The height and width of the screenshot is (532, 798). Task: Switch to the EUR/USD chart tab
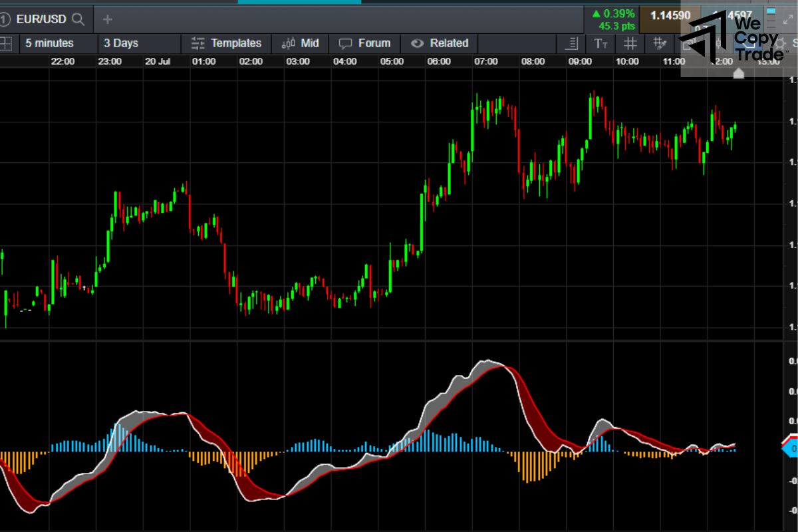click(x=41, y=19)
